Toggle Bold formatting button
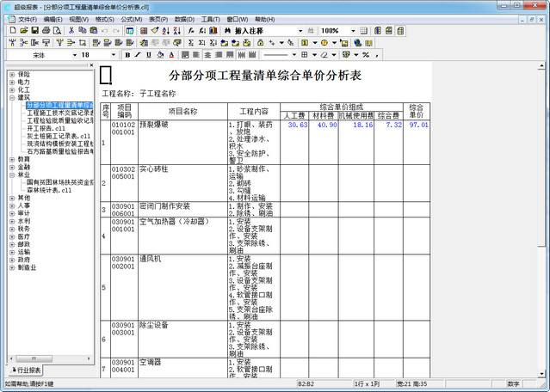 pos(127,55)
